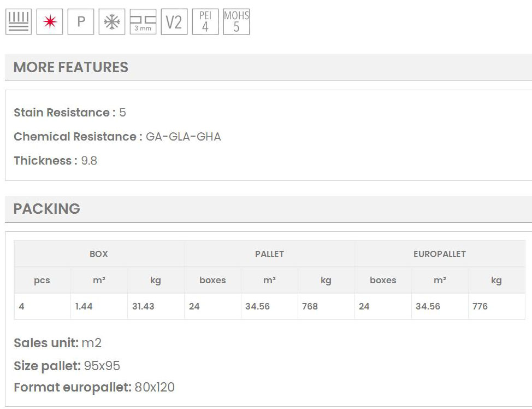Image resolution: width=532 pixels, height=409 pixels.
Task: Click the 3 mm joint icon
Action: (x=143, y=22)
